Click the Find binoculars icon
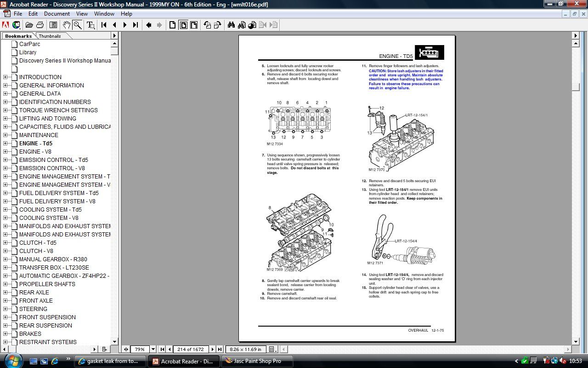Image resolution: width=588 pixels, height=368 pixels. [231, 25]
